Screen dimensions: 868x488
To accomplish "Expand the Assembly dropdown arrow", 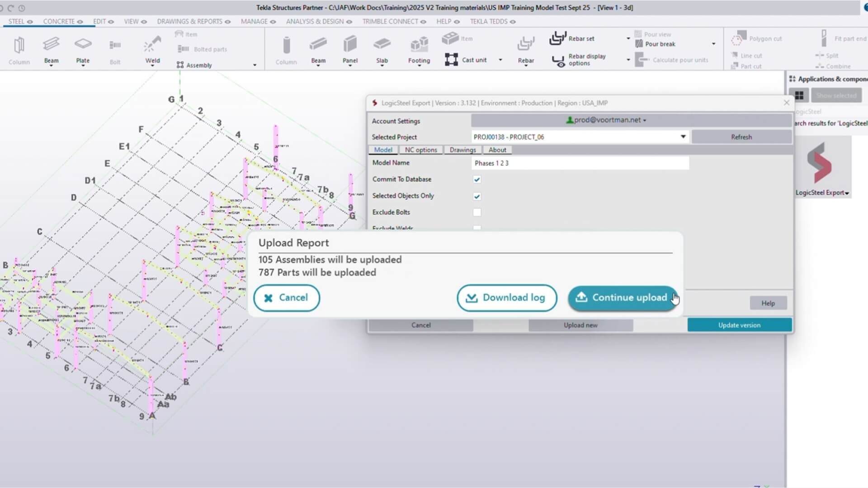I will click(x=255, y=65).
